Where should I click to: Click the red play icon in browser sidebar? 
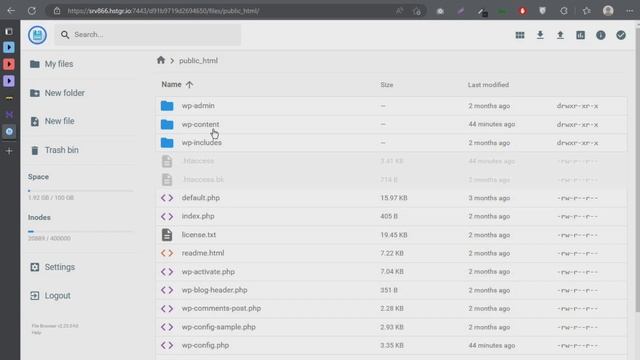point(9,64)
